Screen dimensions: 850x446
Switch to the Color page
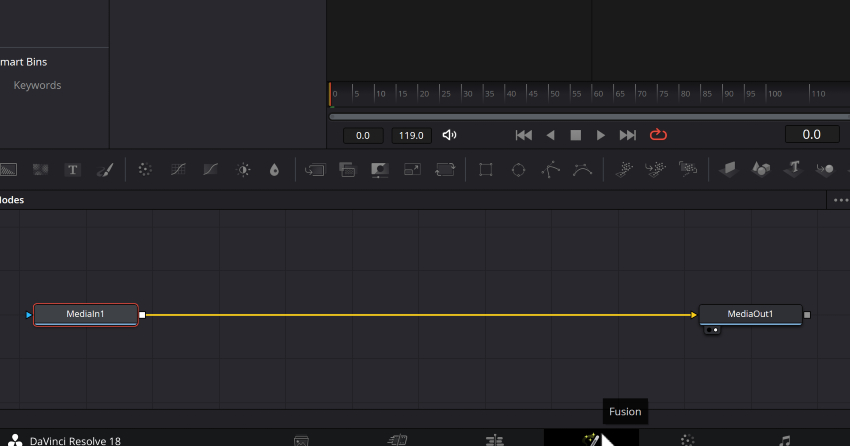click(687, 440)
